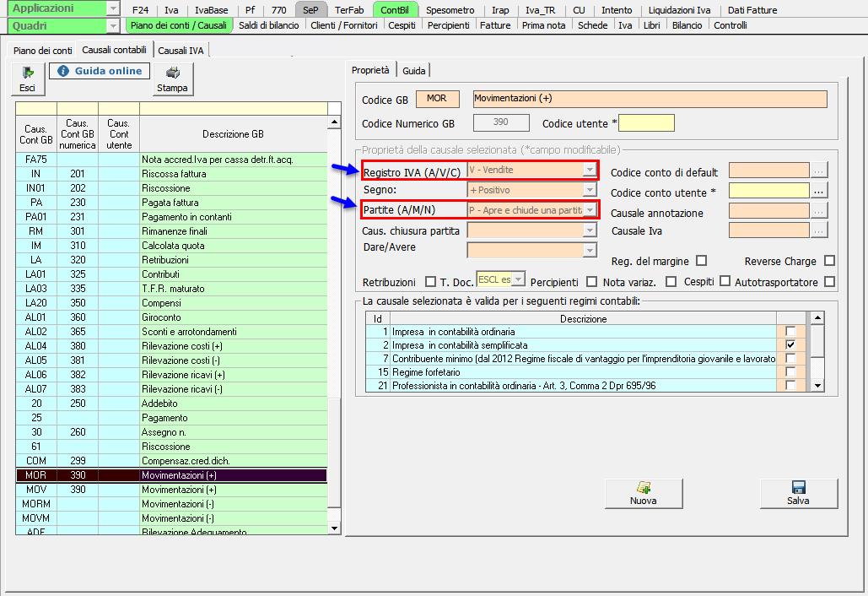Enable the Nota variaz. checkbox
Viewport: 868px width, 596px height.
coord(671,281)
